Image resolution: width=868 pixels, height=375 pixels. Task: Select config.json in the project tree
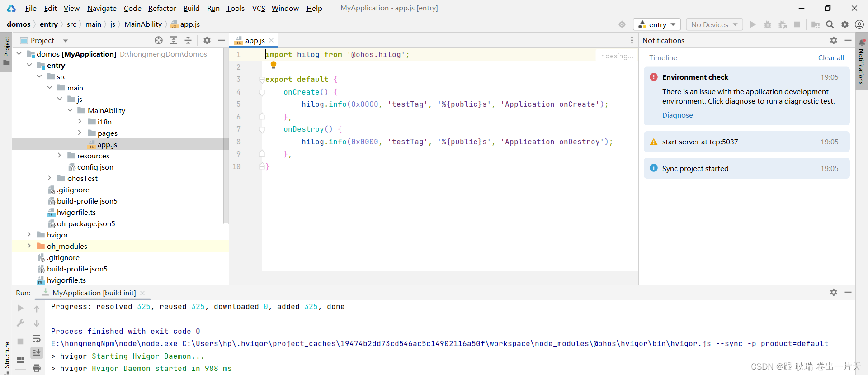tap(95, 167)
